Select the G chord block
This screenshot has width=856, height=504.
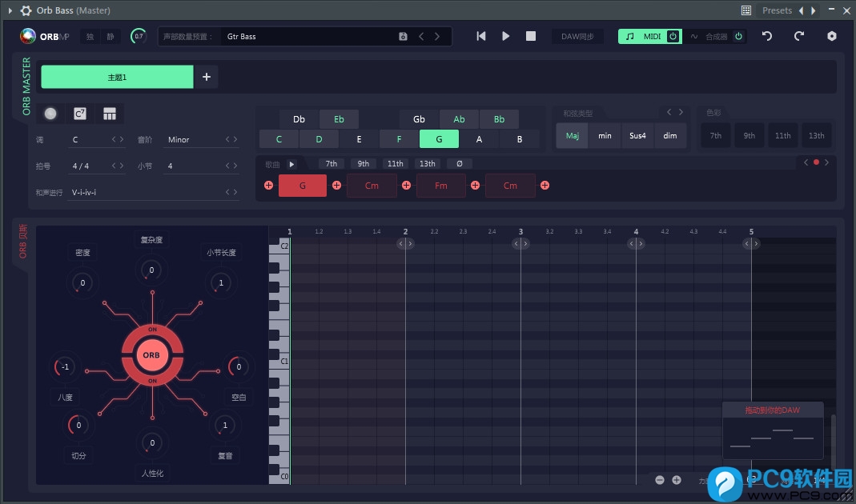tap(303, 186)
